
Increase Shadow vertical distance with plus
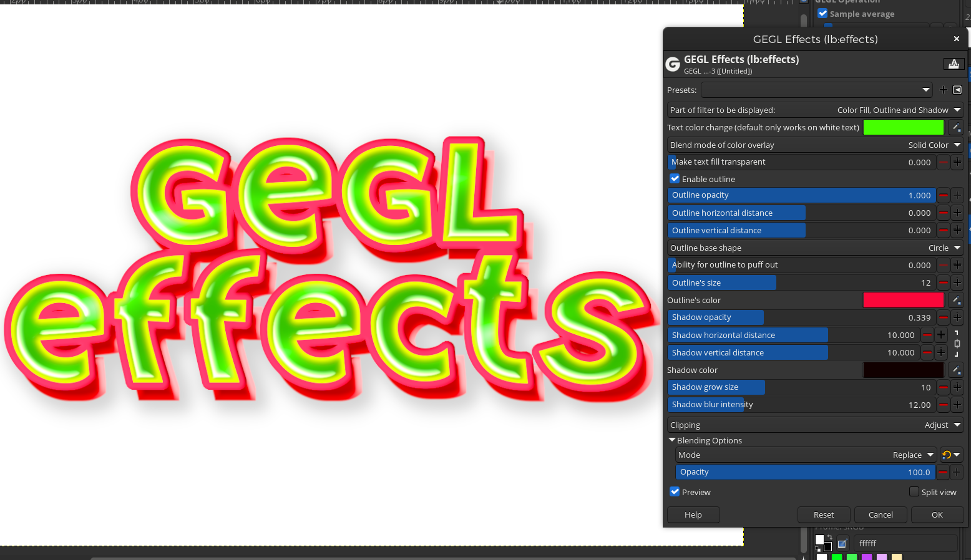coord(941,352)
